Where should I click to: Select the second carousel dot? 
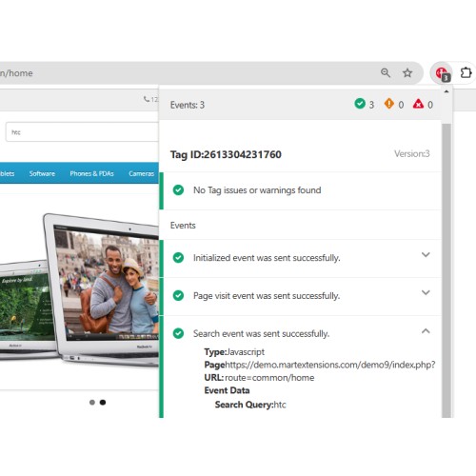pos(103,403)
